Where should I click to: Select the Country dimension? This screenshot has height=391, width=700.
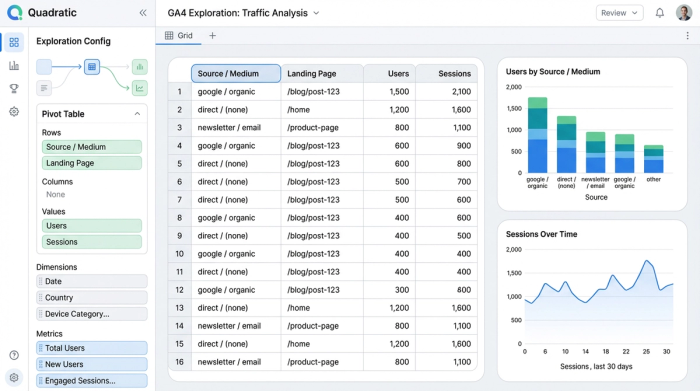(92, 298)
